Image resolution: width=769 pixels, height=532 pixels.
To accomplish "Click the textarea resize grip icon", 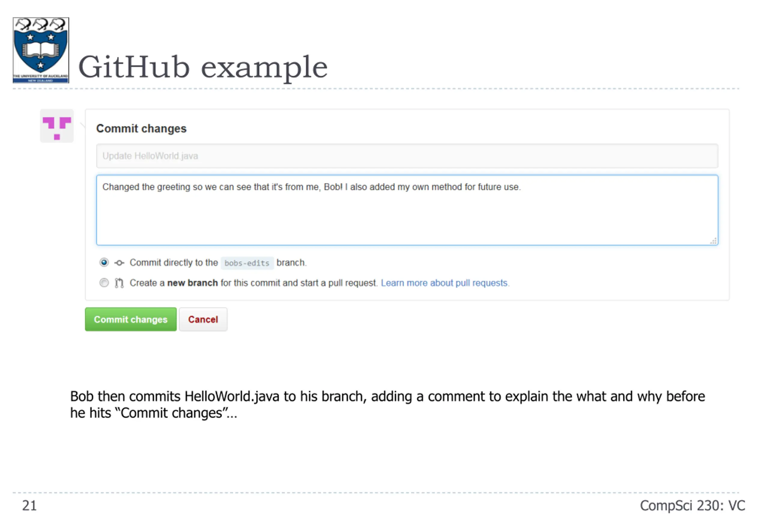I will click(x=713, y=241).
